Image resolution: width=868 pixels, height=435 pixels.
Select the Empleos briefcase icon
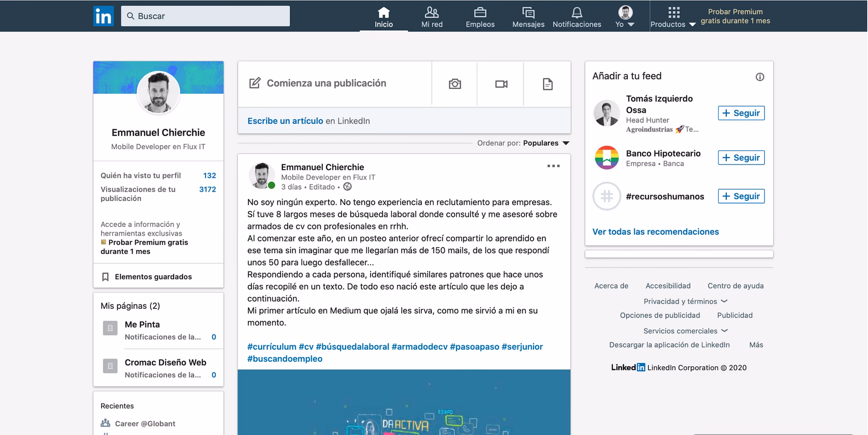click(x=480, y=14)
